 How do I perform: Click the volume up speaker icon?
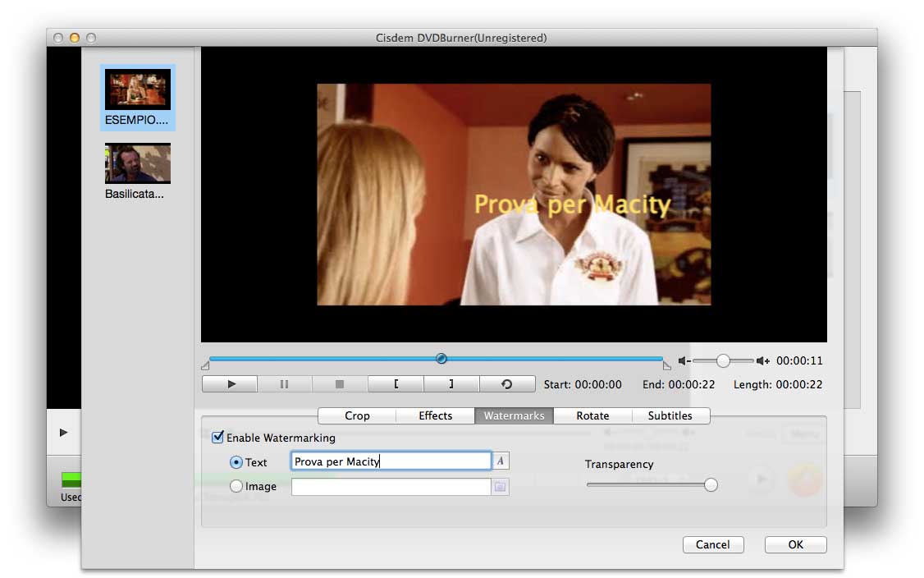tap(763, 361)
